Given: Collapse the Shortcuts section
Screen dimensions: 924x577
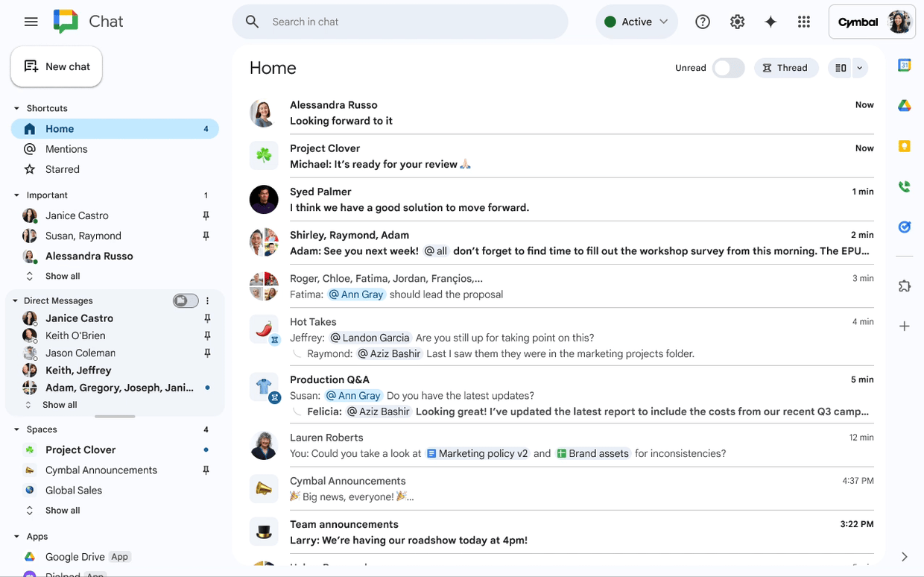Looking at the screenshot, I should 16,108.
